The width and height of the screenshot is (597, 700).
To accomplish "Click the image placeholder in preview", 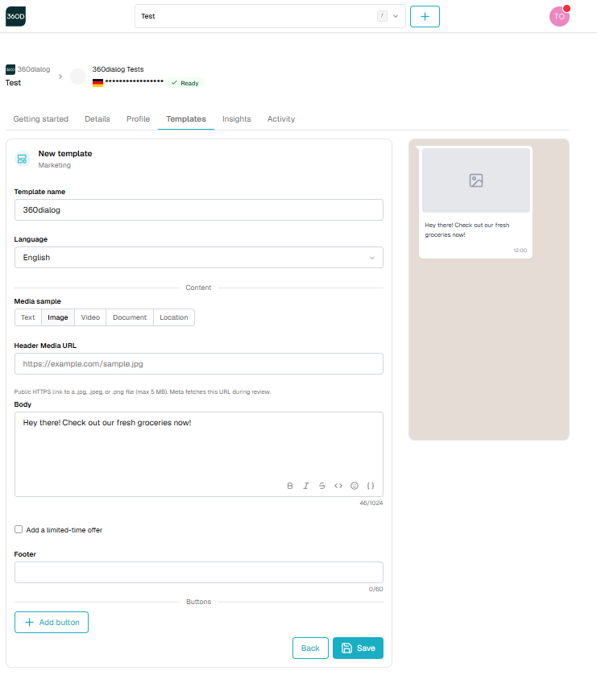I will click(476, 180).
